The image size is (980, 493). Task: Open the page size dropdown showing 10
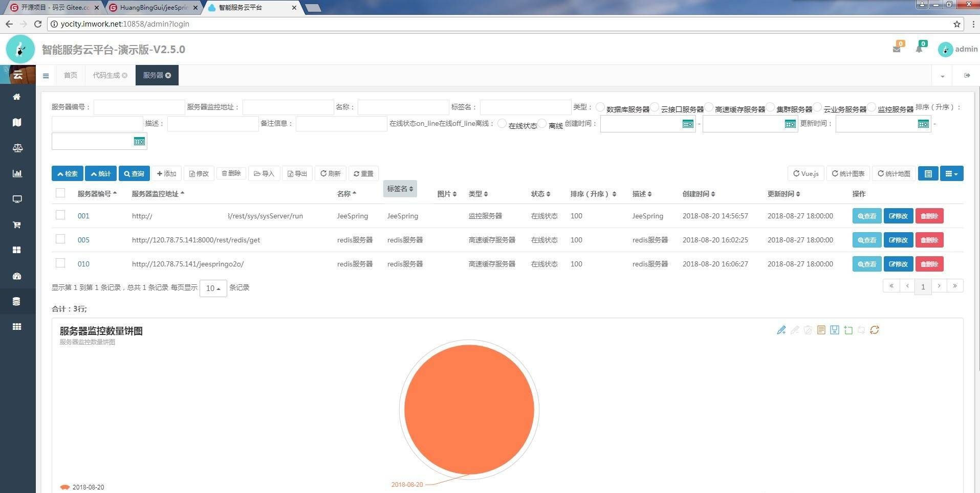click(213, 288)
